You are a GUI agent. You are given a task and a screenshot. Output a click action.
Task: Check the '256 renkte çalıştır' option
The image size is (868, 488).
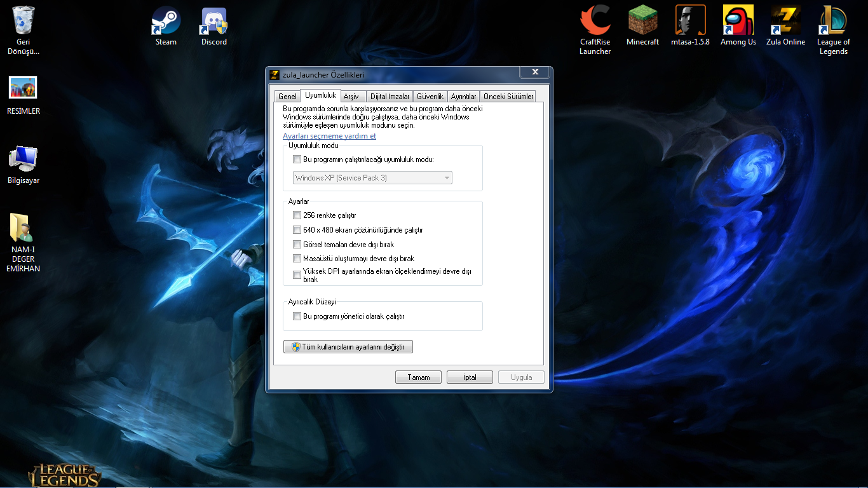[297, 215]
